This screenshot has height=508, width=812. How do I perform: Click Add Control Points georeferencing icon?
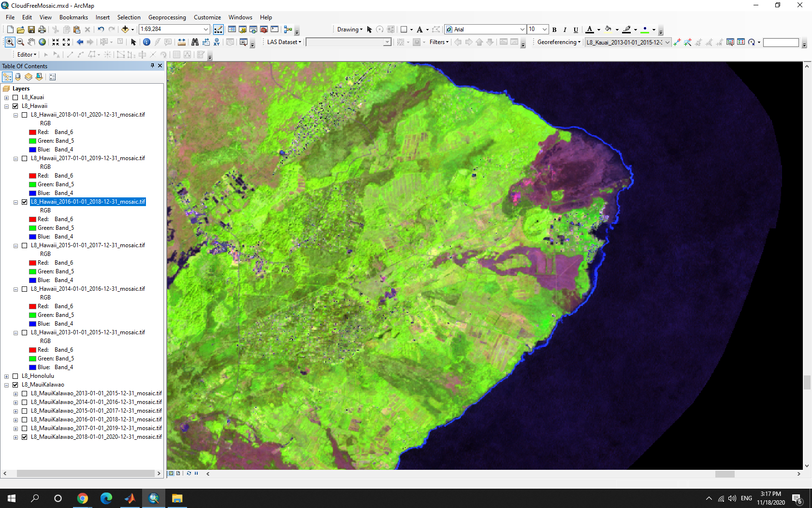click(677, 42)
